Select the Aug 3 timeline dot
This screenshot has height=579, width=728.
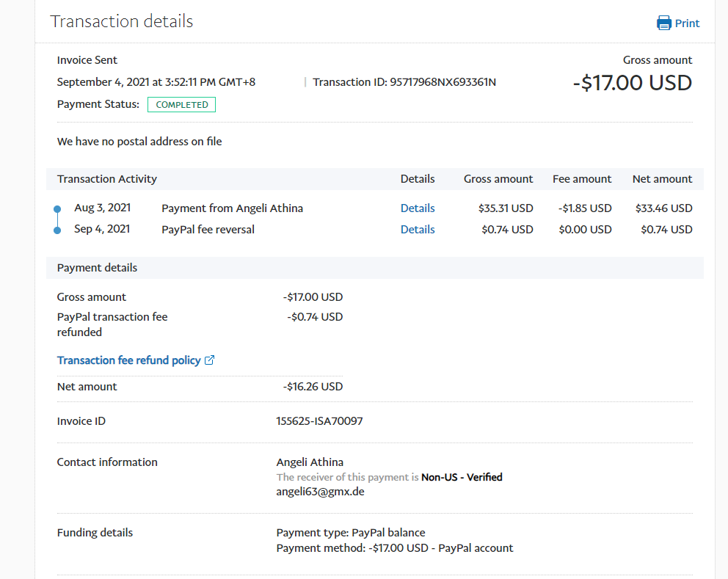click(x=57, y=210)
